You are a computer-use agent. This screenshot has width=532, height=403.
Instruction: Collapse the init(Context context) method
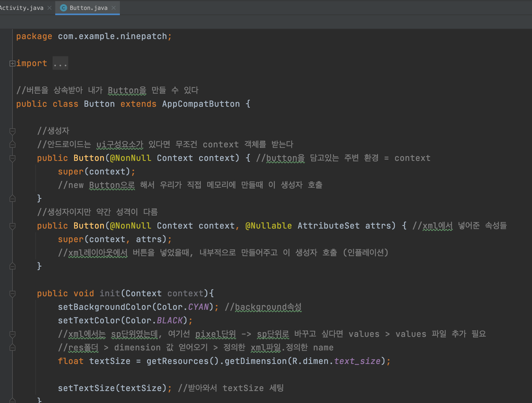click(12, 293)
